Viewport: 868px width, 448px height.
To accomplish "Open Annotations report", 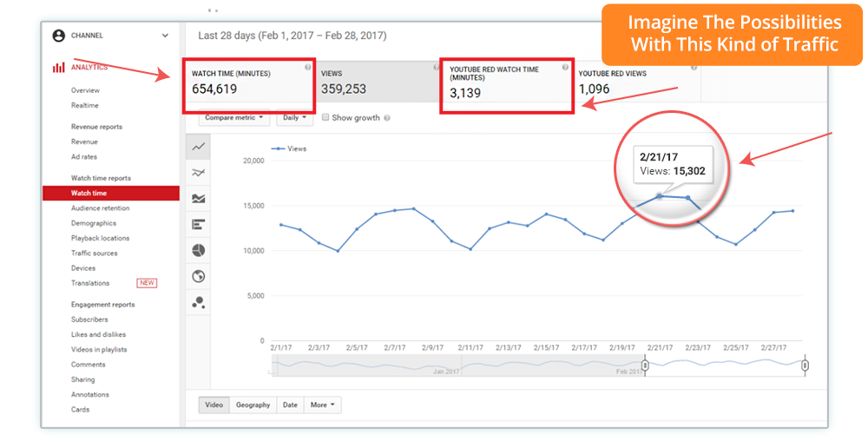I will (x=89, y=394).
